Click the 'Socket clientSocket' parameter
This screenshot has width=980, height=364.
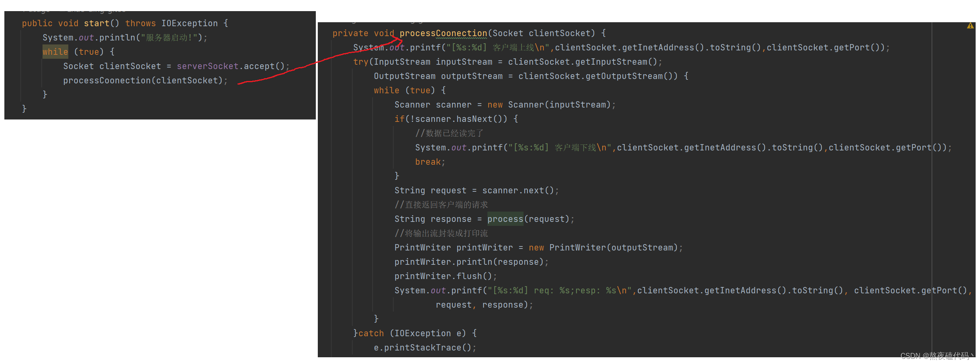(541, 33)
